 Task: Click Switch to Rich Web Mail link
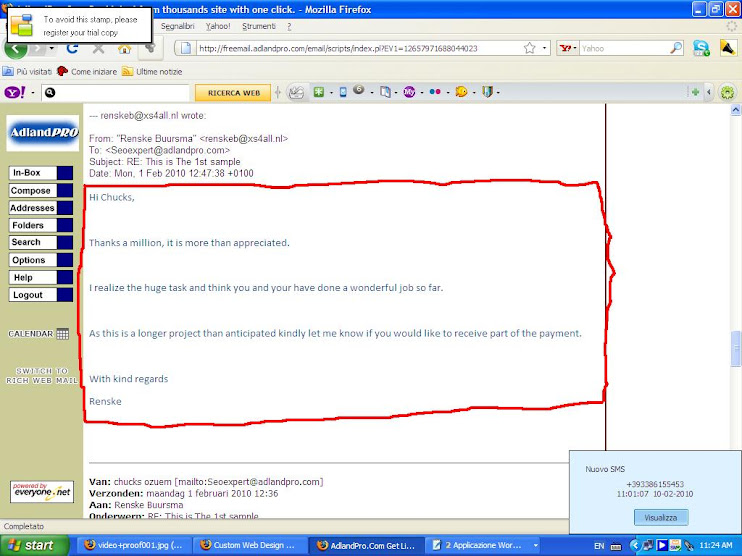tap(42, 376)
